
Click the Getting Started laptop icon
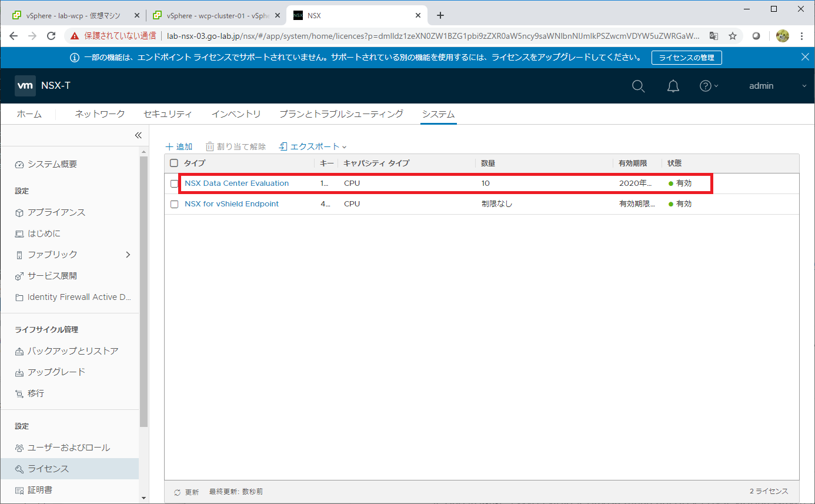[x=19, y=233]
